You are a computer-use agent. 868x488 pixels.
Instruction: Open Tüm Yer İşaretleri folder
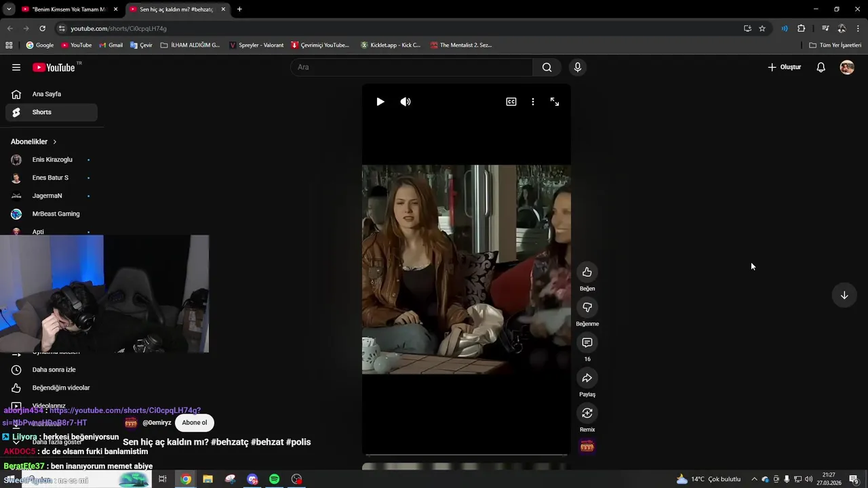click(835, 45)
